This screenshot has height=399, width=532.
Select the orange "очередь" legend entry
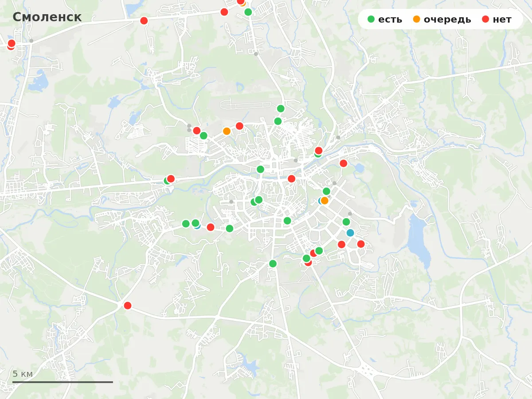[x=442, y=19]
